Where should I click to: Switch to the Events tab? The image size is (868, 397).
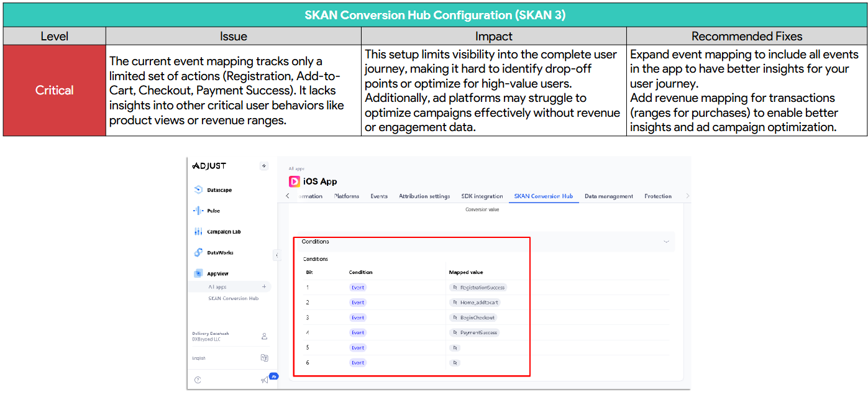pyautogui.click(x=379, y=196)
